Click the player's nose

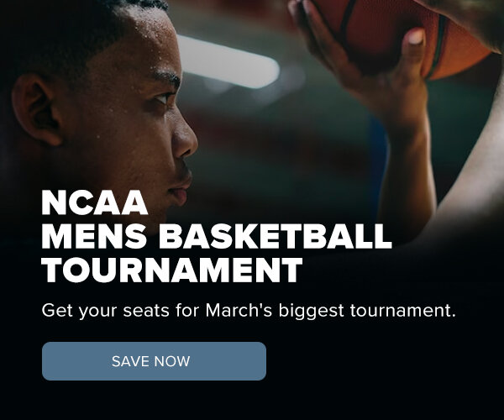188,139
